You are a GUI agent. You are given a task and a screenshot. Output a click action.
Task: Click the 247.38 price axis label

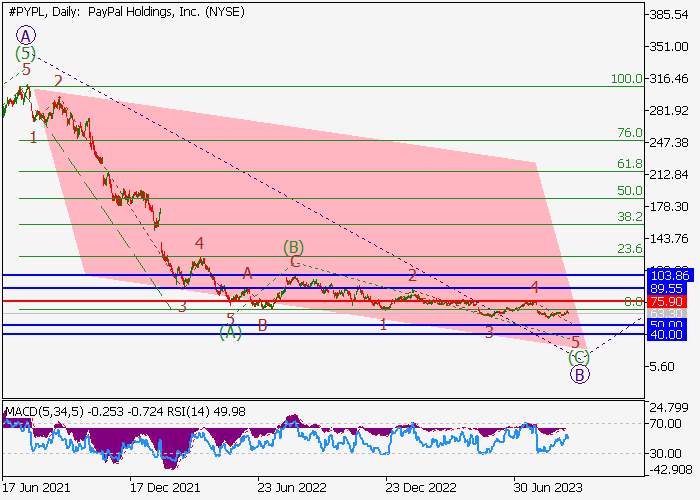pos(669,143)
